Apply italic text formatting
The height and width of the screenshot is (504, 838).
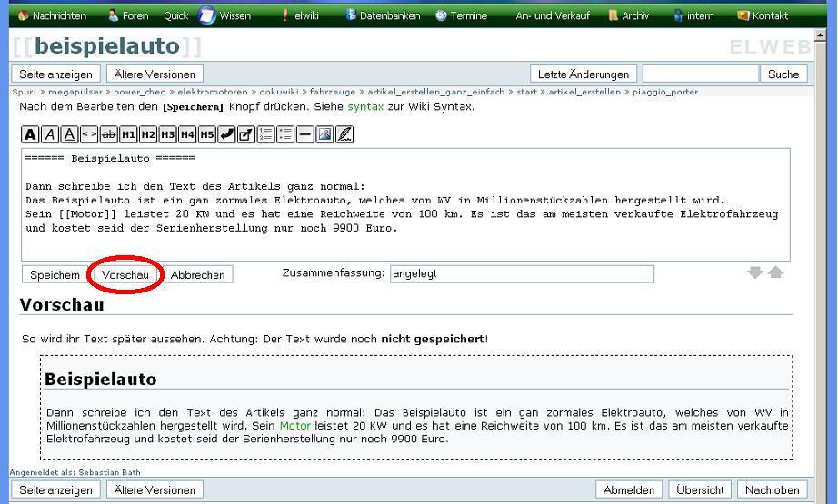tap(49, 134)
